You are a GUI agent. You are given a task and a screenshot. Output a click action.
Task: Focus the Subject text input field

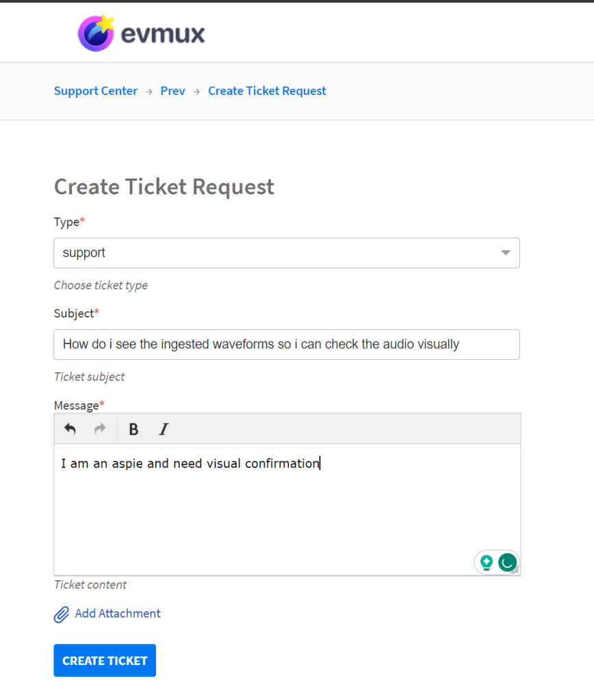pyautogui.click(x=287, y=345)
